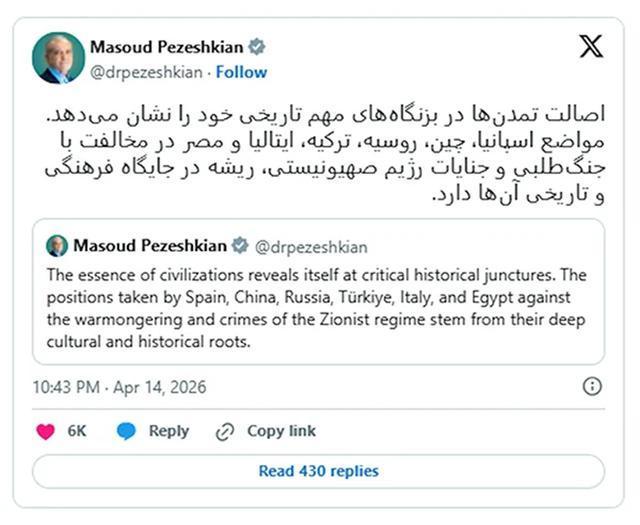The width and height of the screenshot is (640, 525).
Task: Click the Copy link text
Action: 281,431
